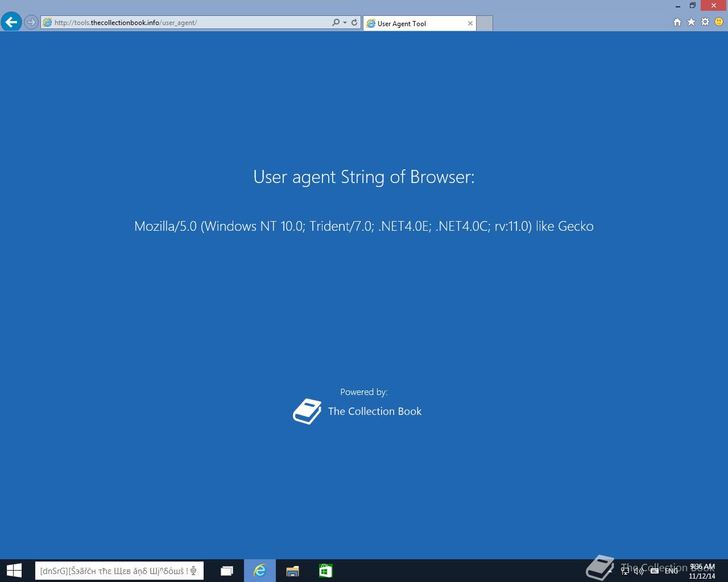728x582 pixels.
Task: Open Task View from taskbar
Action: tap(227, 571)
